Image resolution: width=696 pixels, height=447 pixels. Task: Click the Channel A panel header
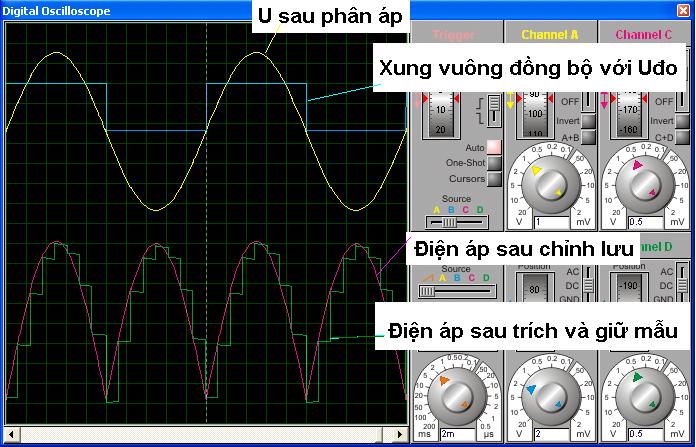coord(550,35)
